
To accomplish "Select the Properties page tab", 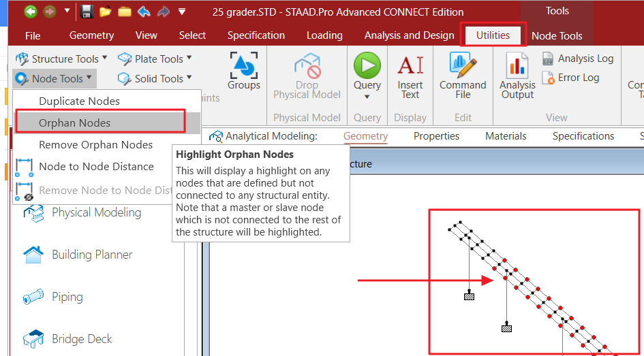I will [x=436, y=136].
